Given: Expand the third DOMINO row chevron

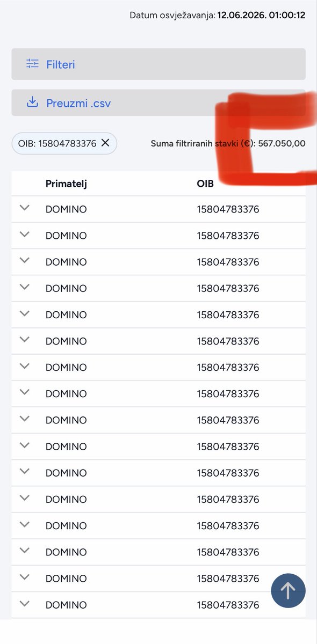Looking at the screenshot, I should pos(24,261).
